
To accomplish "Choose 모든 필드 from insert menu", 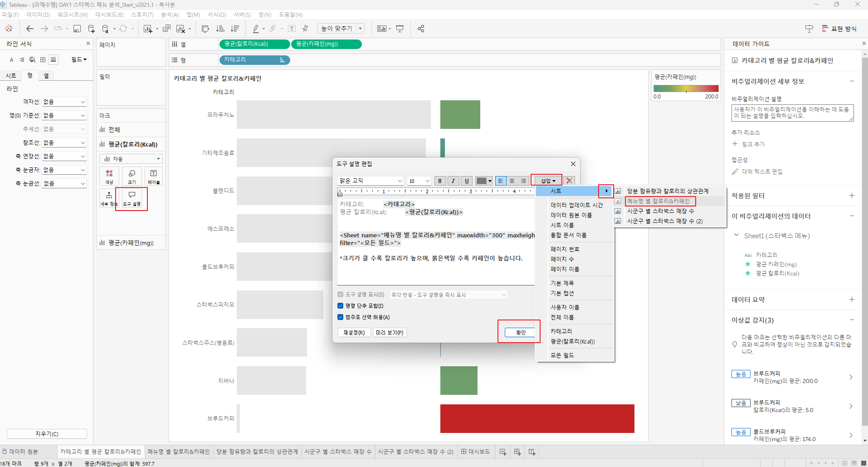I will [x=562, y=355].
